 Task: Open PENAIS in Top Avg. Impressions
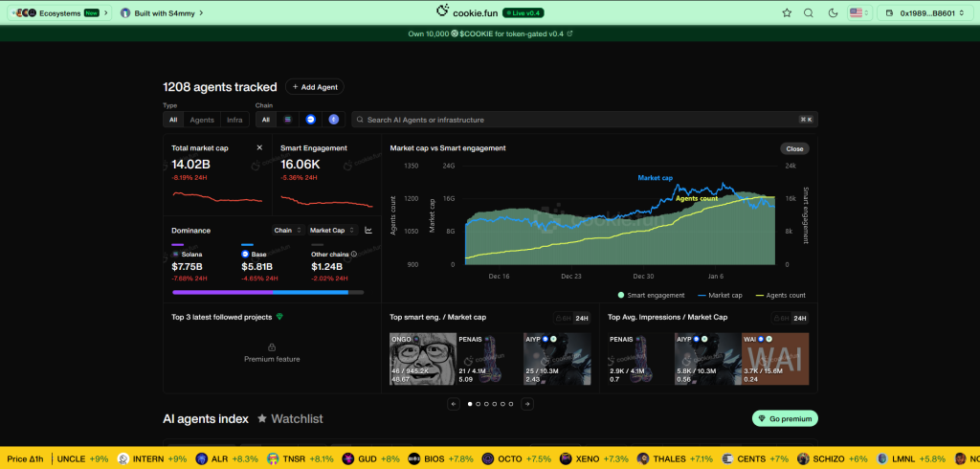click(641, 359)
